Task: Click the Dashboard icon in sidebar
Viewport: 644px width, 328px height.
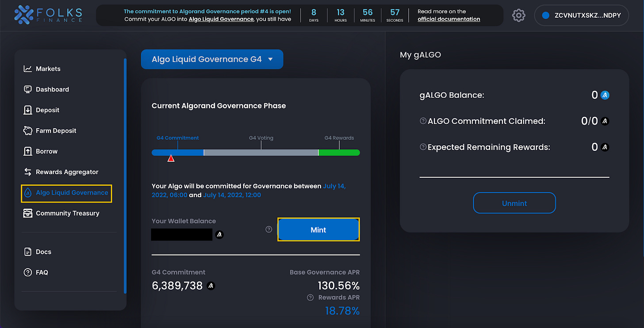Action: point(27,89)
